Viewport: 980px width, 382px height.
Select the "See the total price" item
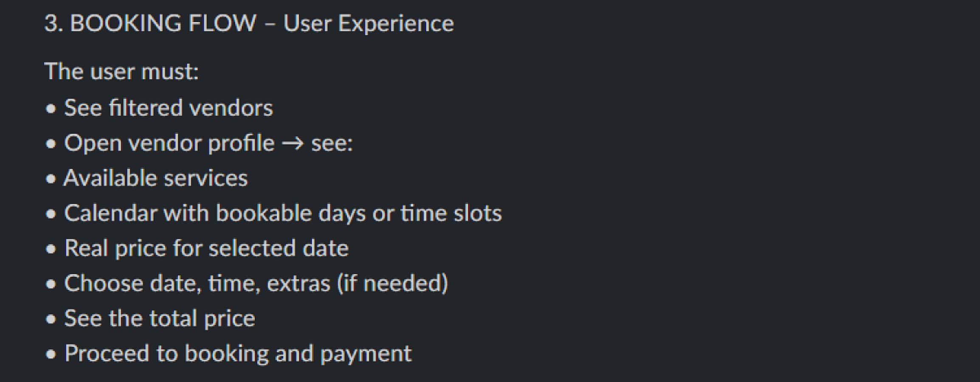(x=160, y=318)
